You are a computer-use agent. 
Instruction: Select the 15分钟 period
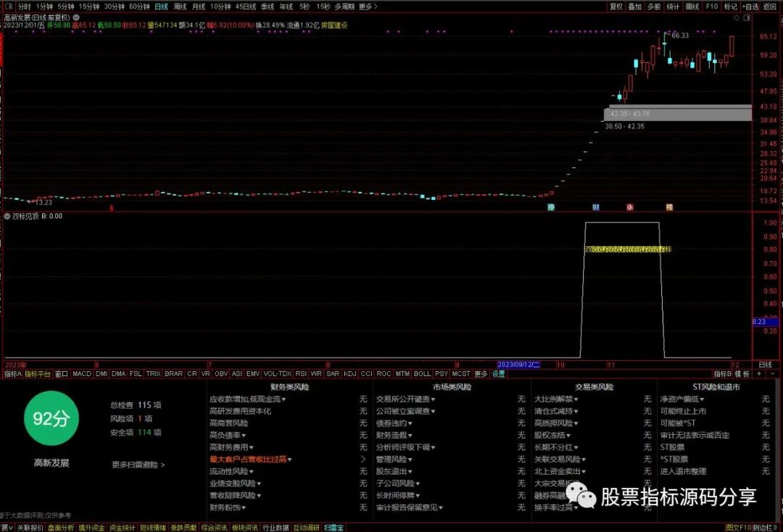tap(89, 7)
